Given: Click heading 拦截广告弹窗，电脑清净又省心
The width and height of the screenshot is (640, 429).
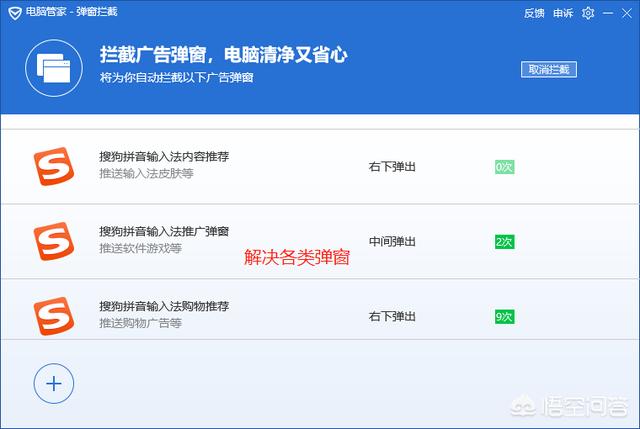Looking at the screenshot, I should click(x=224, y=55).
